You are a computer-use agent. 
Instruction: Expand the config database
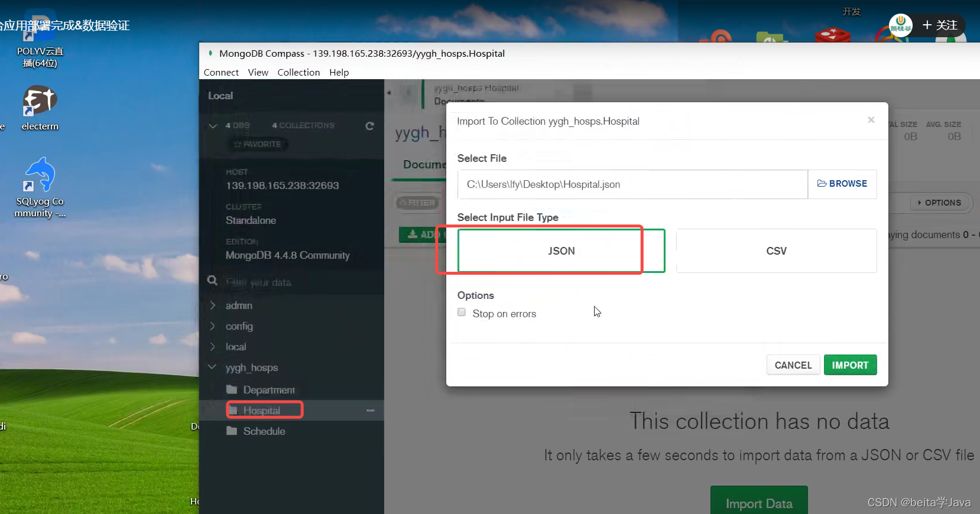(x=213, y=326)
